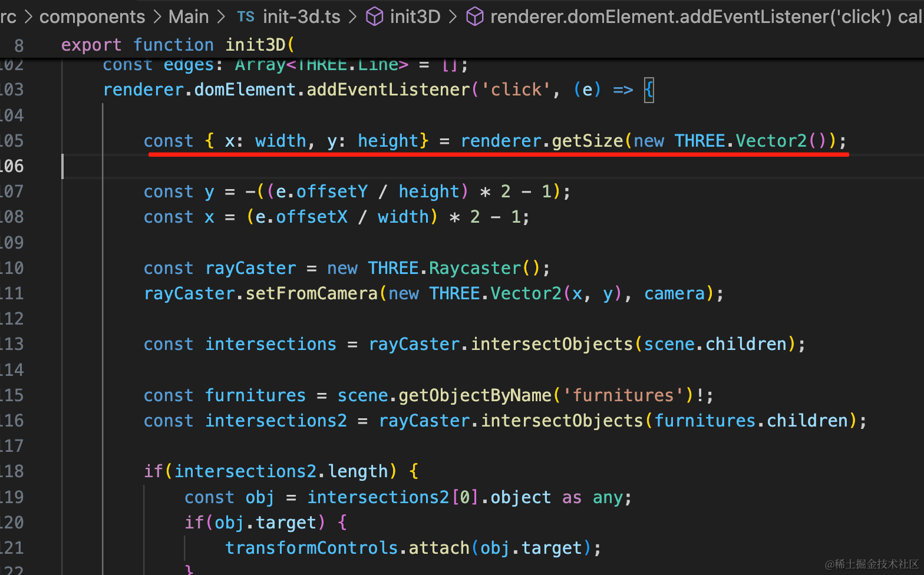This screenshot has height=575, width=924.
Task: Click 'Vector2' on the getSize line
Action: 771,141
